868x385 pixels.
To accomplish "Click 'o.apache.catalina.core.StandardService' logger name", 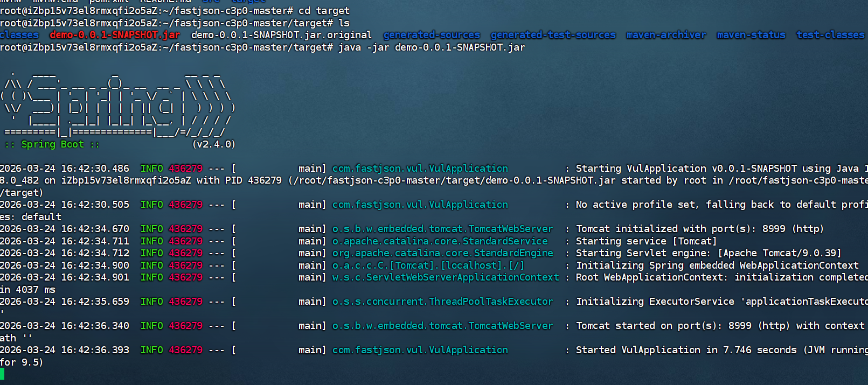I will click(440, 241).
